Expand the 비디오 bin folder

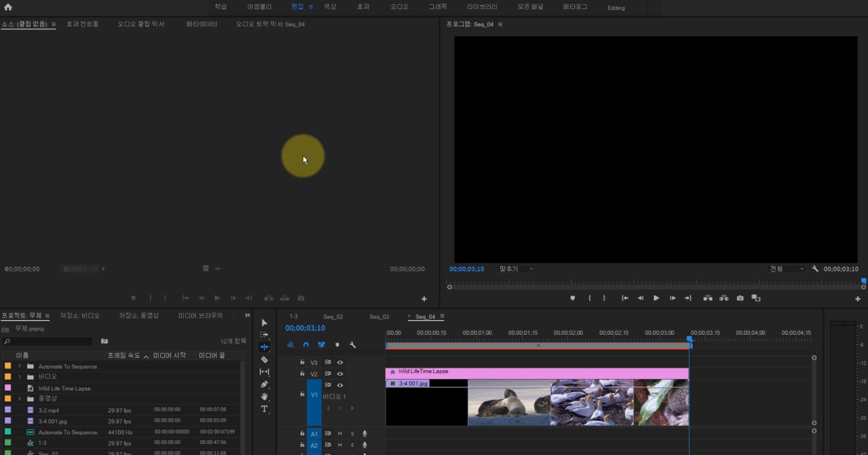pyautogui.click(x=20, y=377)
